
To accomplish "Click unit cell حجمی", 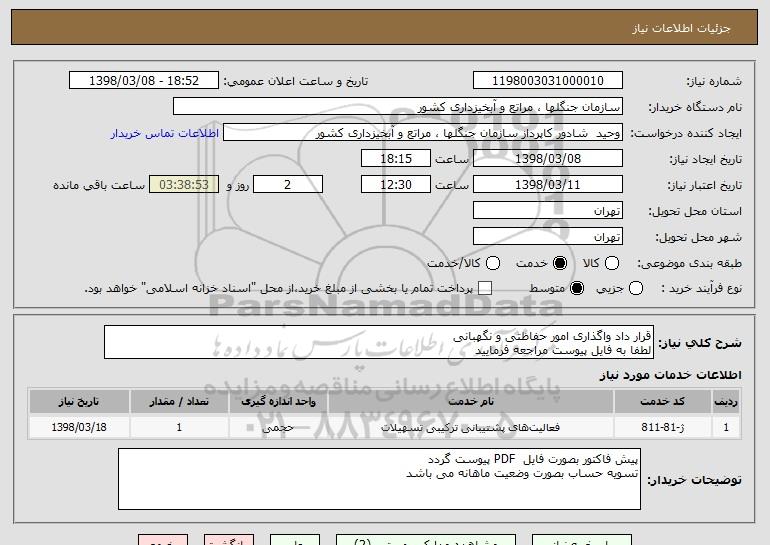I will pyautogui.click(x=278, y=427).
